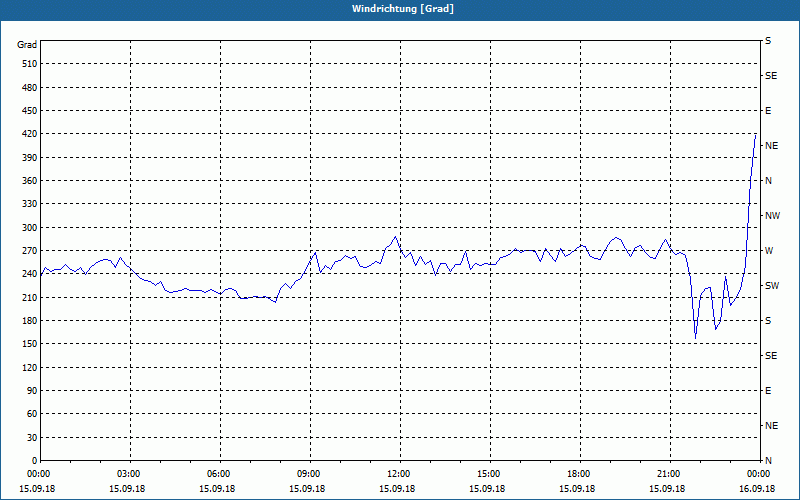This screenshot has width=800, height=500.
Task: Select the W compass label on right axis
Action: click(769, 251)
